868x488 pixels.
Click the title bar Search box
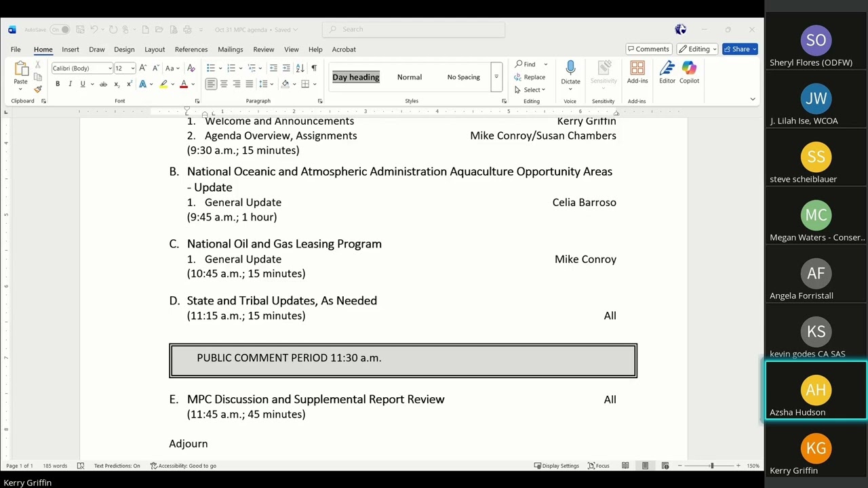[414, 29]
